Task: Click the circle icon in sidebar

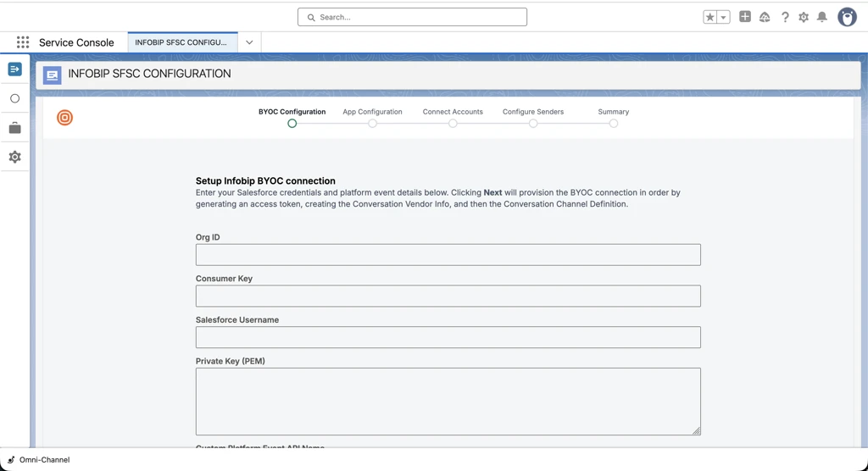Action: coord(15,98)
